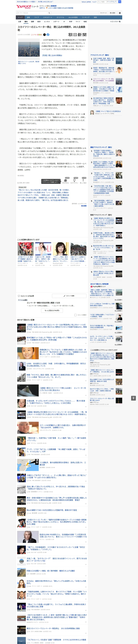Select the ランキング navigation tab
This screenshot has width=138, height=644.
[x=86, y=17]
